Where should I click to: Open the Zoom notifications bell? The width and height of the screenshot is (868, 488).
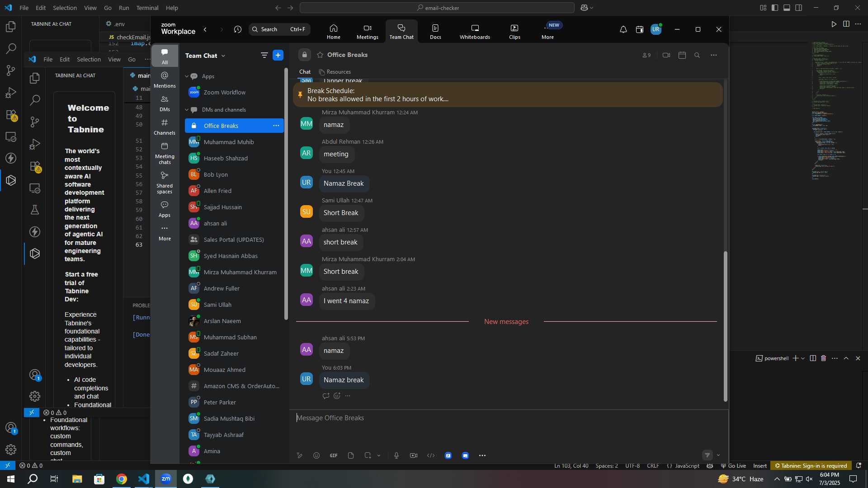coord(623,29)
